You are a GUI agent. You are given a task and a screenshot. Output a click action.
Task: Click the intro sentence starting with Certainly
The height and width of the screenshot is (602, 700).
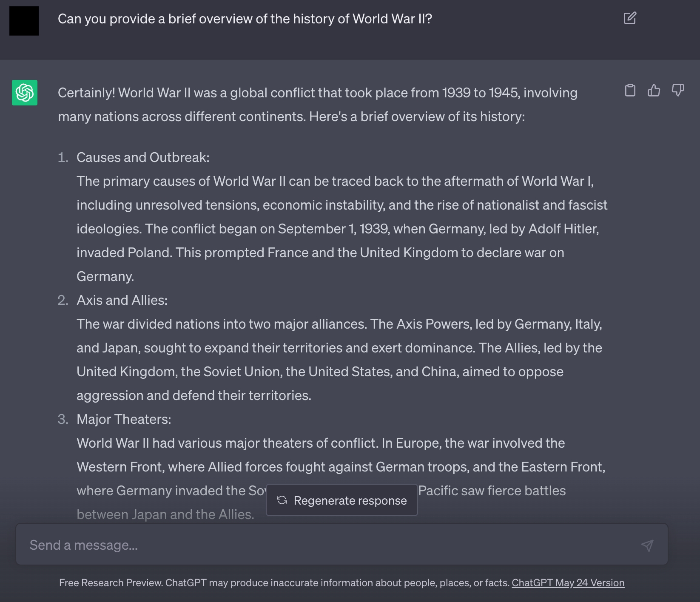click(318, 105)
